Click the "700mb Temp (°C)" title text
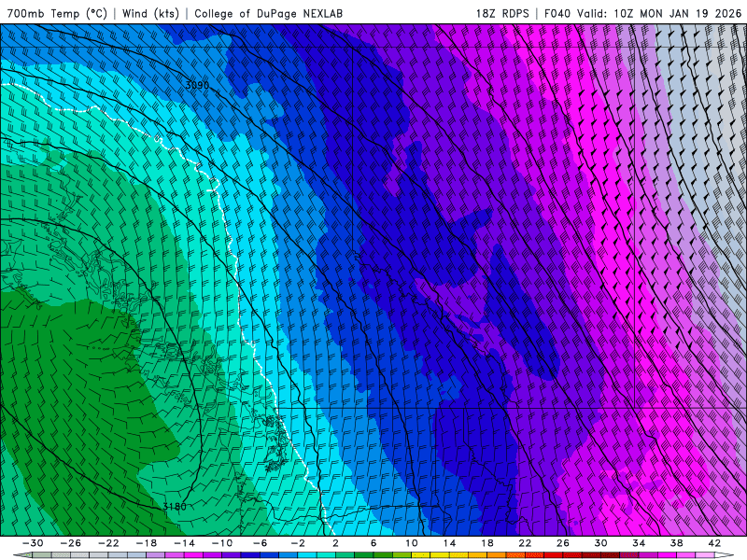This screenshot has height=560, width=747. [x=57, y=13]
